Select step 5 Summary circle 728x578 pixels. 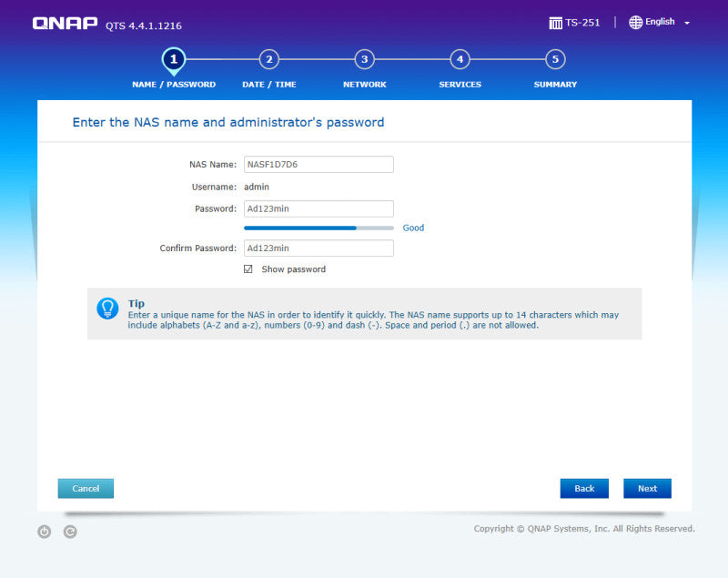click(x=555, y=59)
